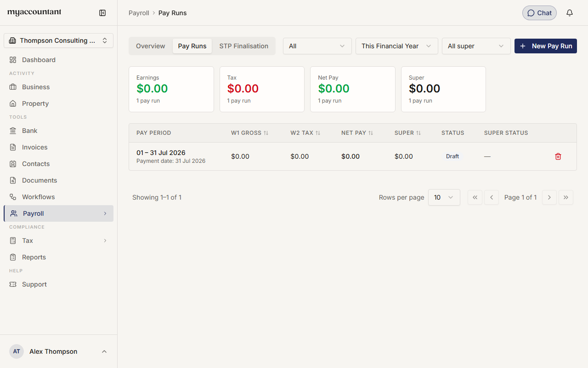The image size is (588, 368).
Task: Click the Documents file icon
Action: tap(13, 180)
